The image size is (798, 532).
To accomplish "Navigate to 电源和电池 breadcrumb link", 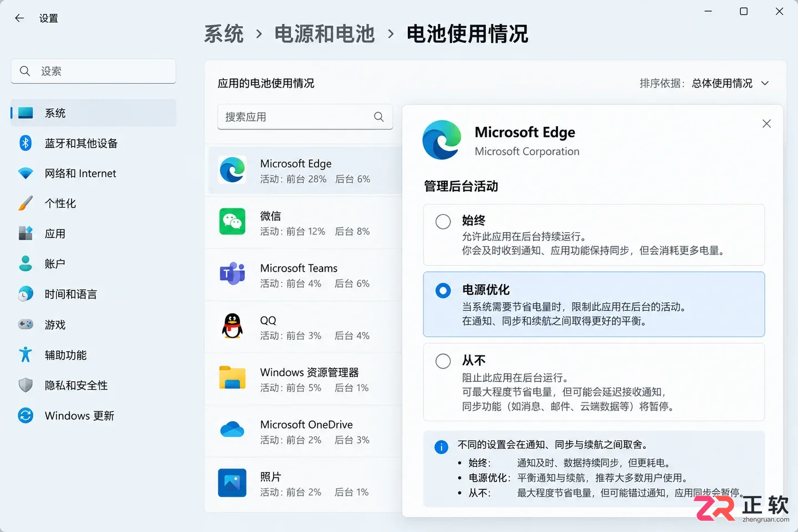I will tap(325, 34).
